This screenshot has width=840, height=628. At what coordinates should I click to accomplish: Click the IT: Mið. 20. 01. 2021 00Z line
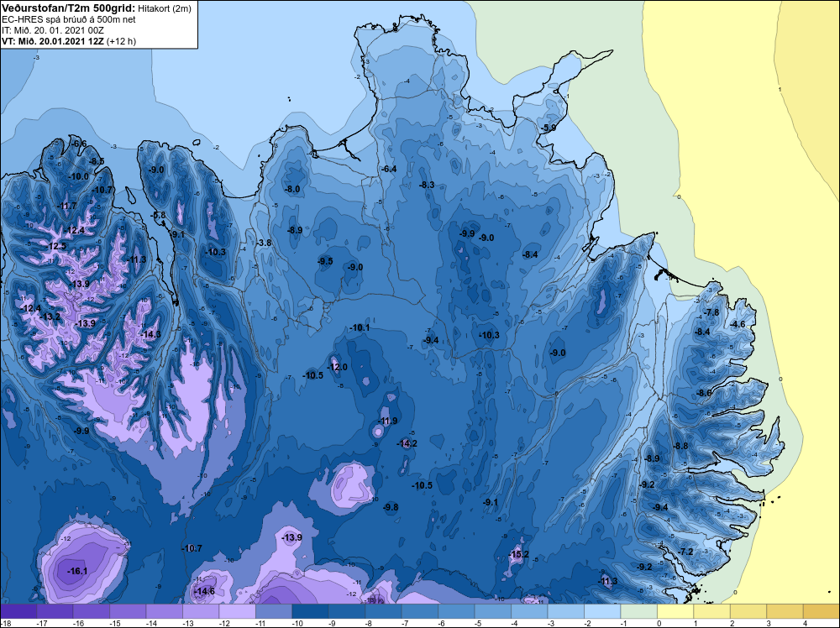click(x=53, y=30)
